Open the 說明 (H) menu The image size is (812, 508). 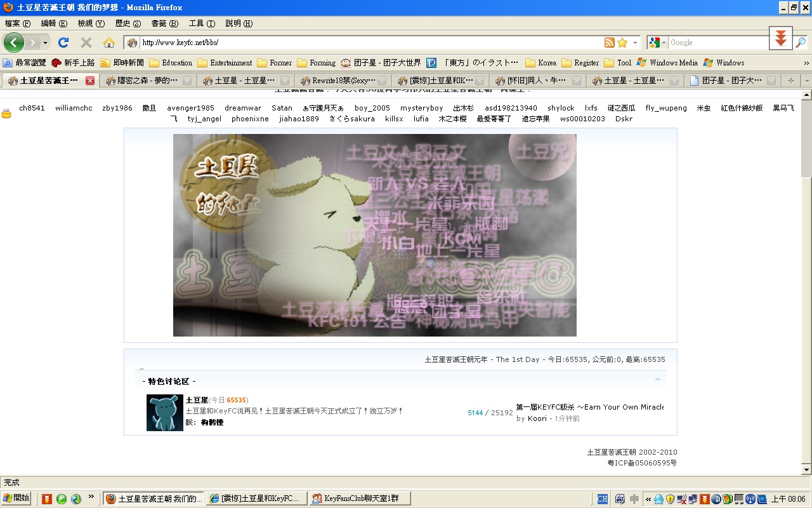(239, 23)
